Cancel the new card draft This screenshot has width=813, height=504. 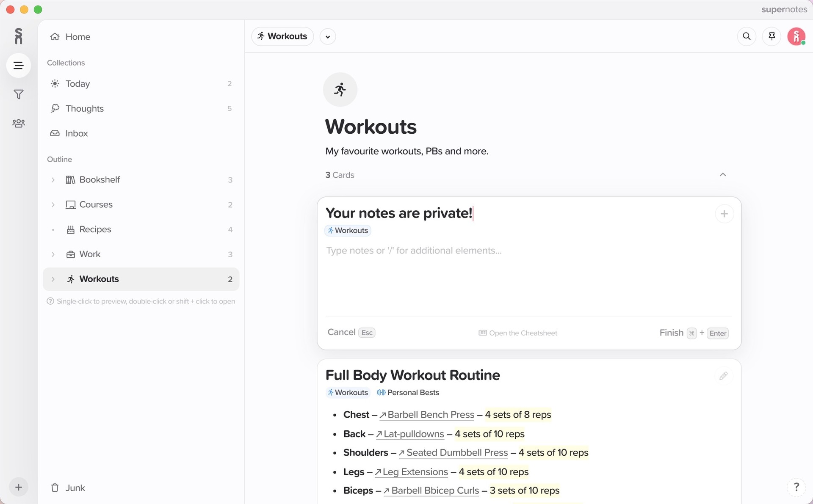(341, 332)
